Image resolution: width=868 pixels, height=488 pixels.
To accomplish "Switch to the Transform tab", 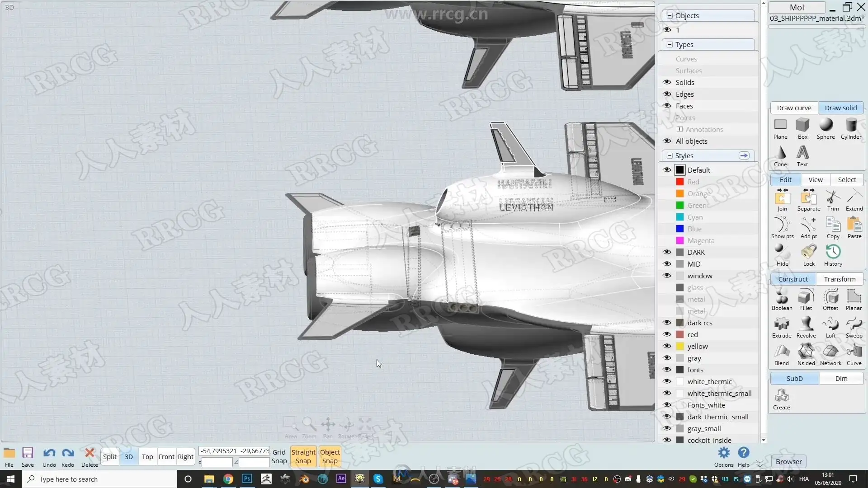I will 840,279.
